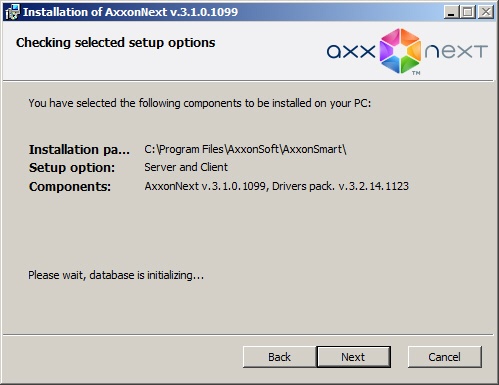
Task: Click the 'next' logo text
Action: [x=456, y=51]
